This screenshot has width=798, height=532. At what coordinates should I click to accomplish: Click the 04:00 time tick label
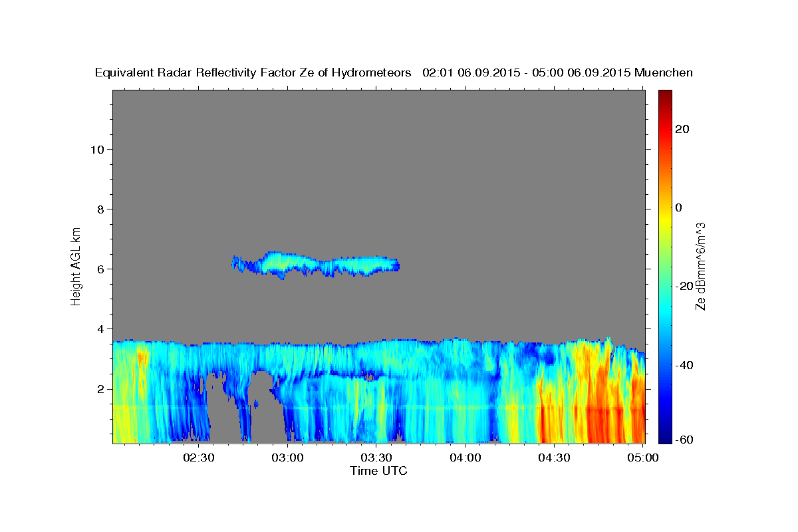(x=465, y=458)
